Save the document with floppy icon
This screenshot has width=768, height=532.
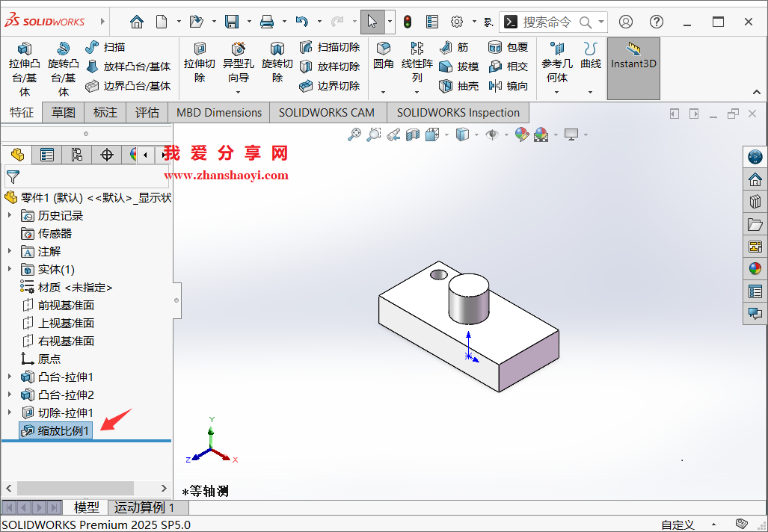(231, 22)
